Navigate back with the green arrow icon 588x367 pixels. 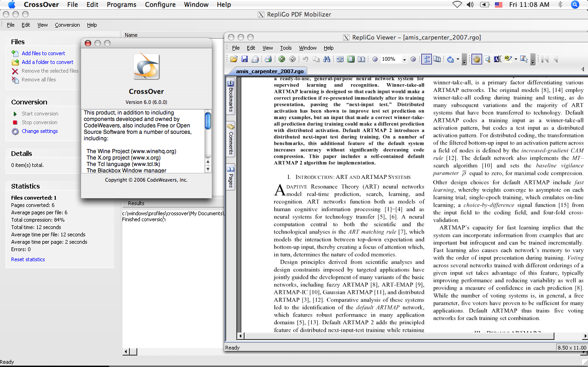(281, 59)
